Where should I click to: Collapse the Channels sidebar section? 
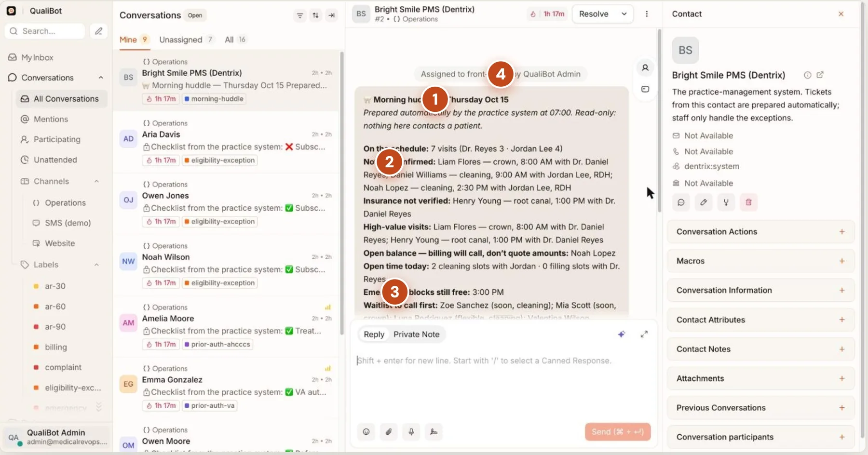click(96, 181)
